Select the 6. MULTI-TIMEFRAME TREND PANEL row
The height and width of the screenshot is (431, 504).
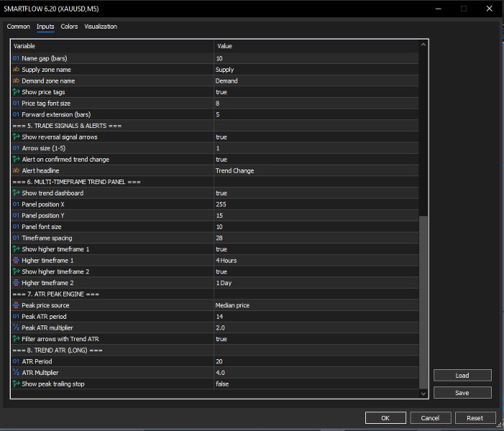click(215, 182)
